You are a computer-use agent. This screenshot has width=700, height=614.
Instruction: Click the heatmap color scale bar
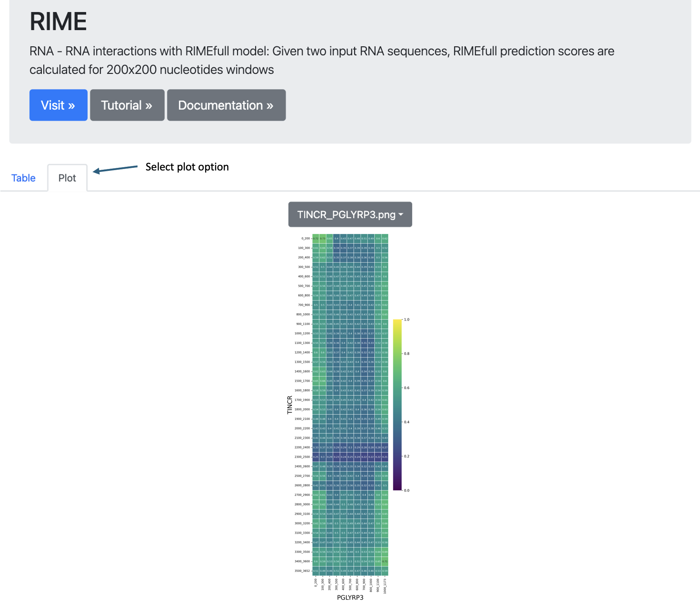click(397, 405)
